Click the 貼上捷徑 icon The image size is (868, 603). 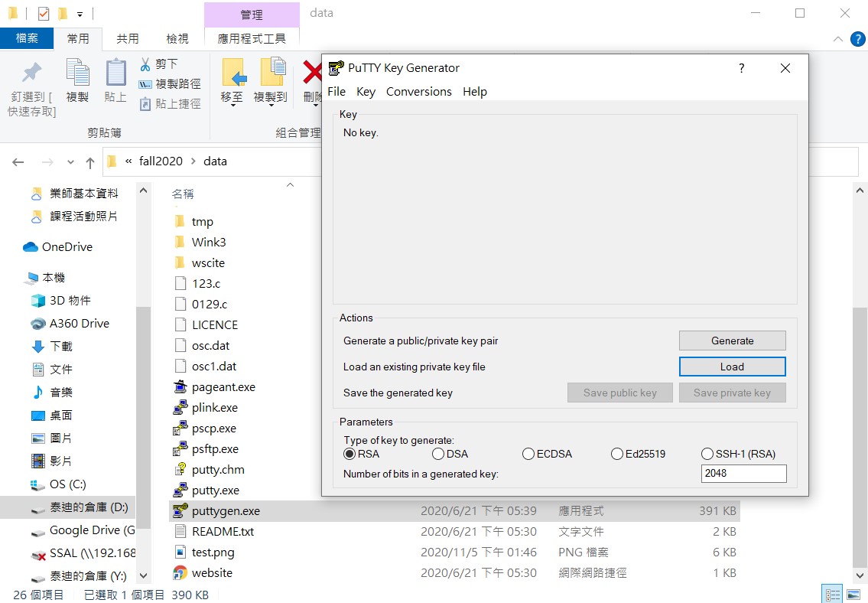(145, 103)
